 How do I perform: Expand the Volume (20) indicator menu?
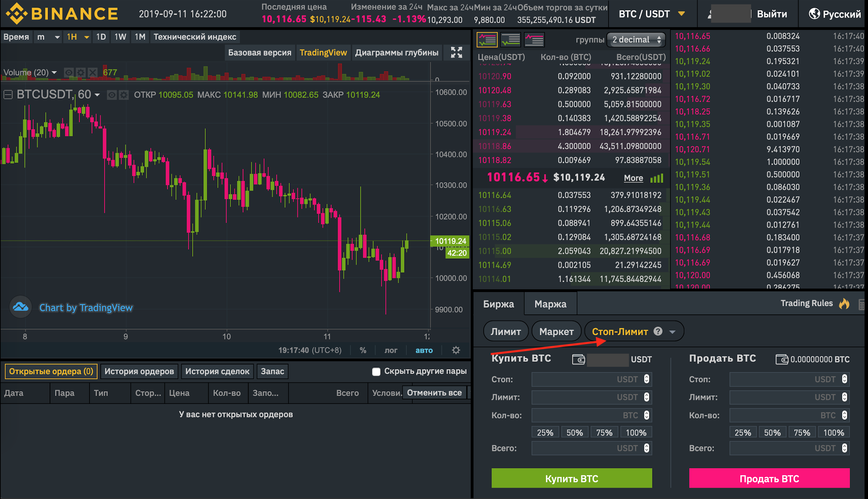[x=54, y=73]
